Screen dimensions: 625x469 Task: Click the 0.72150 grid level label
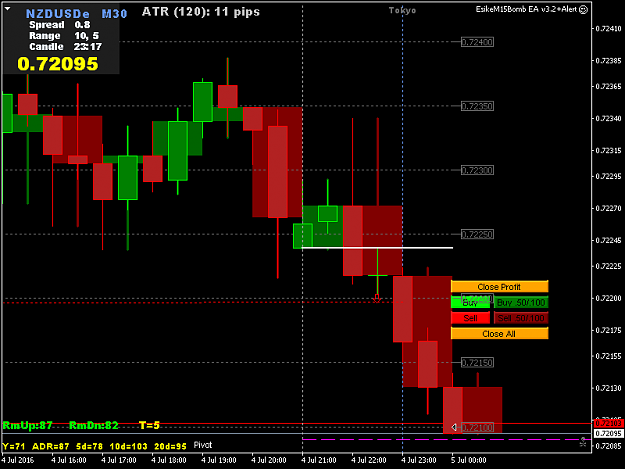click(478, 363)
